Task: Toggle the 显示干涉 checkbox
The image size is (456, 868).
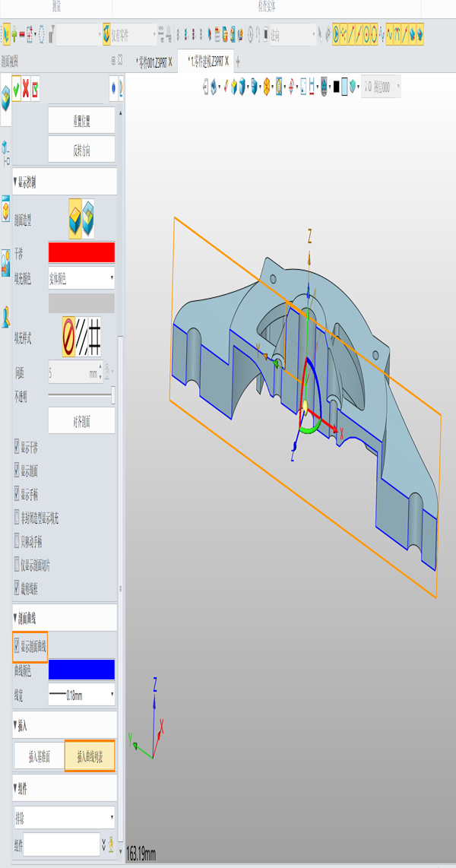Action: click(x=17, y=447)
